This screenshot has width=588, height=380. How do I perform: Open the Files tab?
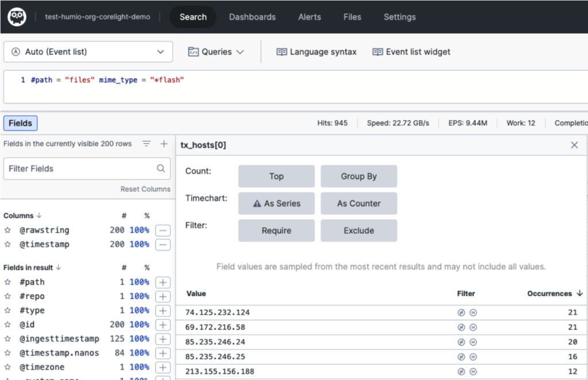tap(352, 17)
